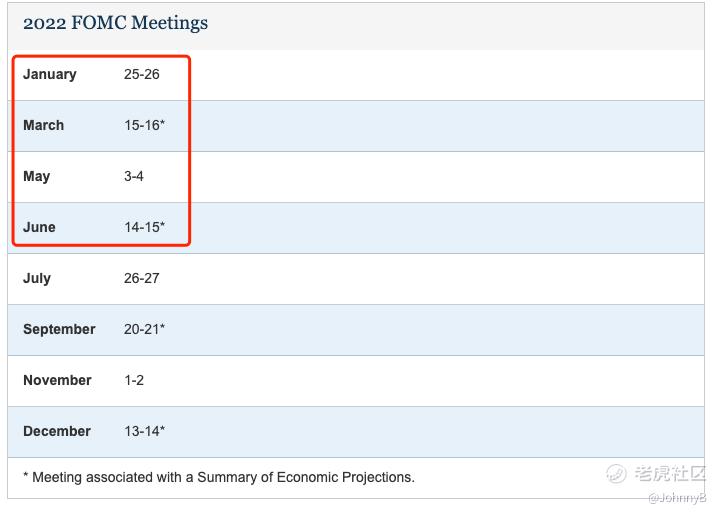The width and height of the screenshot is (720, 514).
Task: Select the December row label
Action: (x=57, y=431)
